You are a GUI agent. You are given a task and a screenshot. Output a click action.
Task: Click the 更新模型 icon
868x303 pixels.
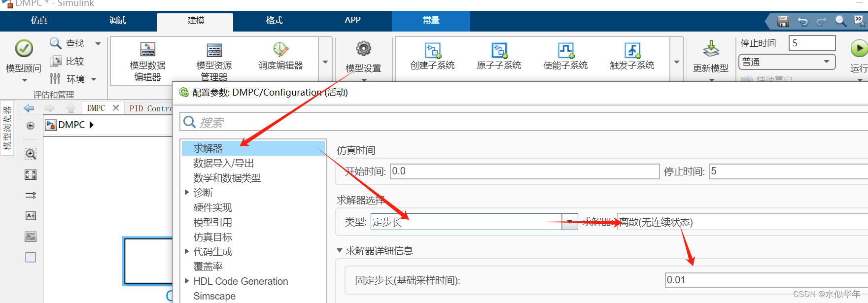711,49
